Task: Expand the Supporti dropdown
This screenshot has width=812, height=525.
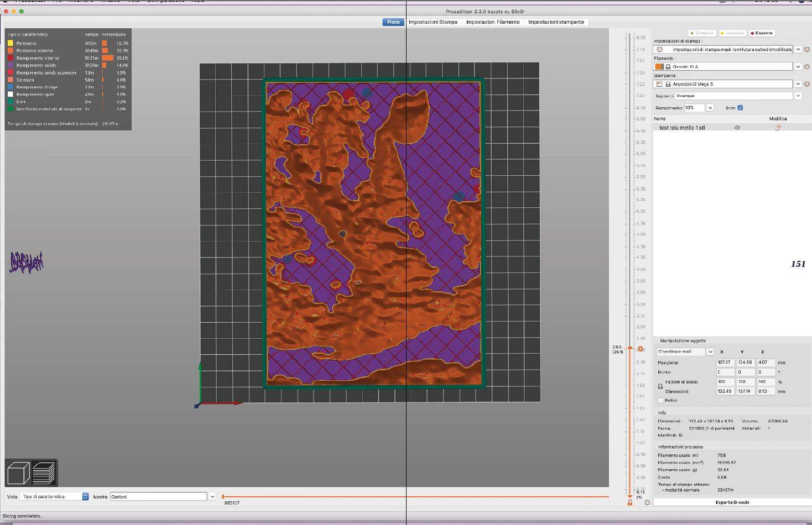Action: [798, 96]
